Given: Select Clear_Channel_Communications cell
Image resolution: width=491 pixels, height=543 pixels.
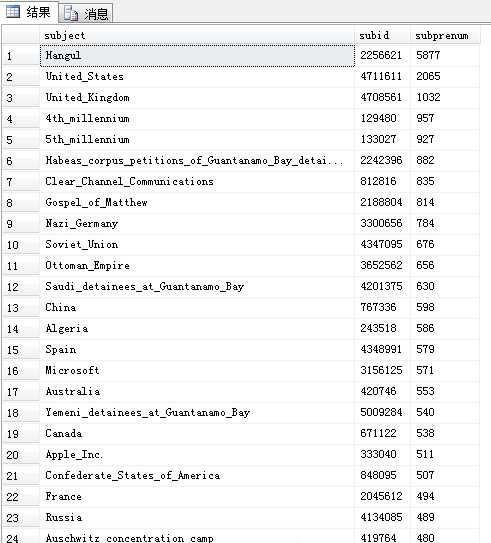Looking at the screenshot, I should click(x=197, y=181).
